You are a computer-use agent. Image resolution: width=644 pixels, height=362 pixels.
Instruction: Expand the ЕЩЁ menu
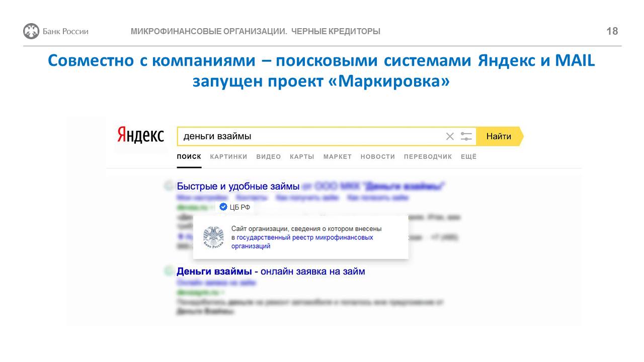click(x=468, y=157)
